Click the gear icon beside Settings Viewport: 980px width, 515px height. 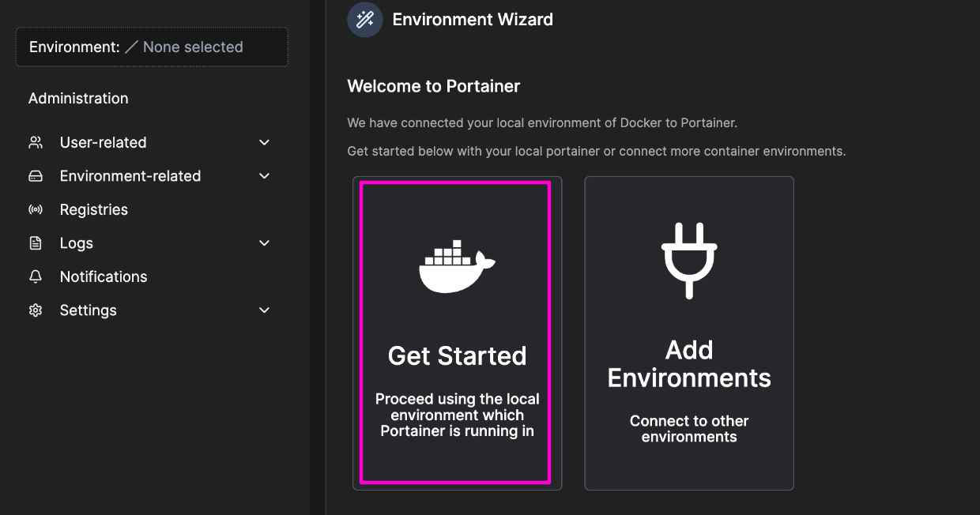point(36,310)
